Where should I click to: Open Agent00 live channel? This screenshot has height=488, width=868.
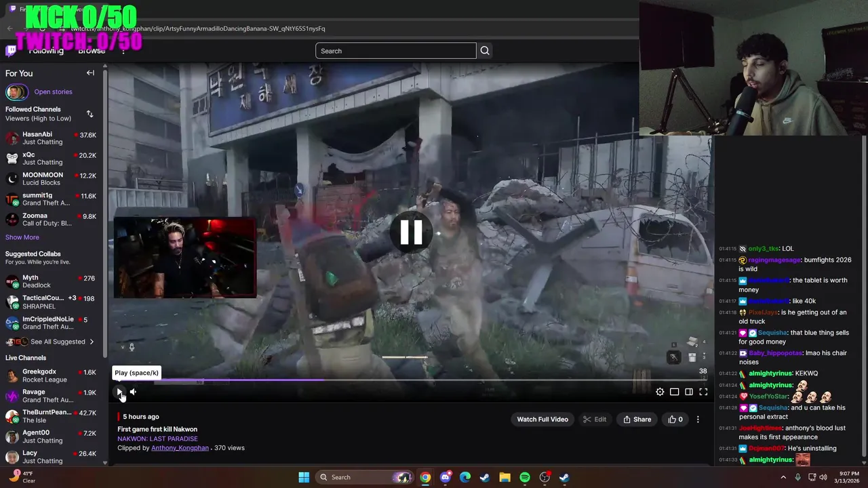[51, 436]
